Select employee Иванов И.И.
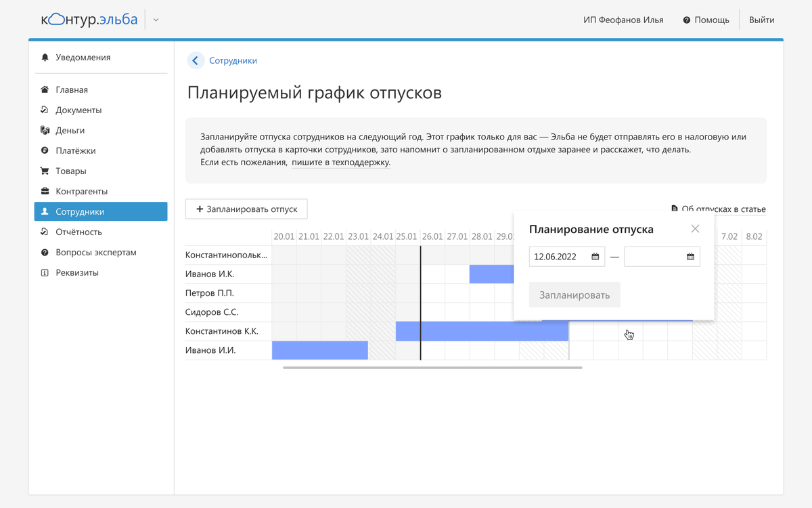 [x=210, y=350]
